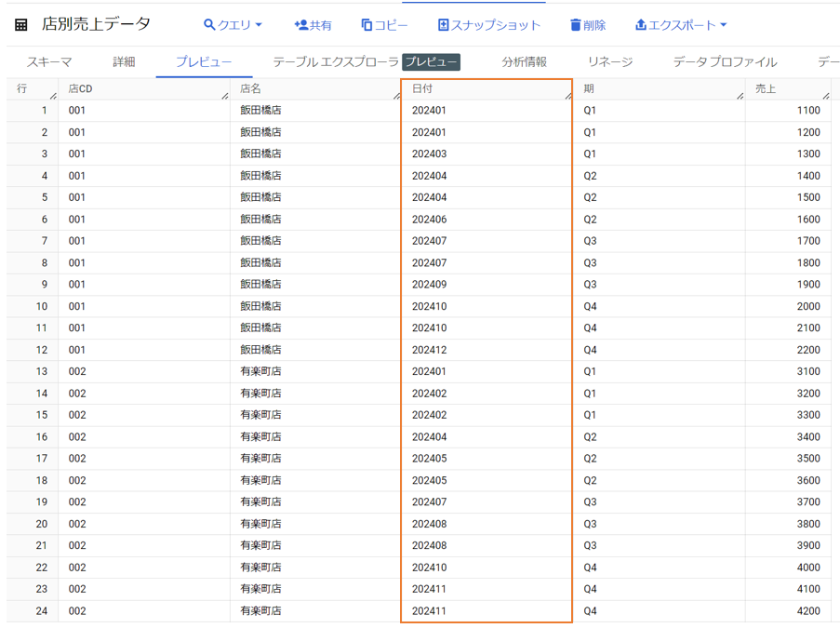Click the スナップショット plus-box icon
Image resolution: width=840 pixels, height=628 pixels.
444,24
